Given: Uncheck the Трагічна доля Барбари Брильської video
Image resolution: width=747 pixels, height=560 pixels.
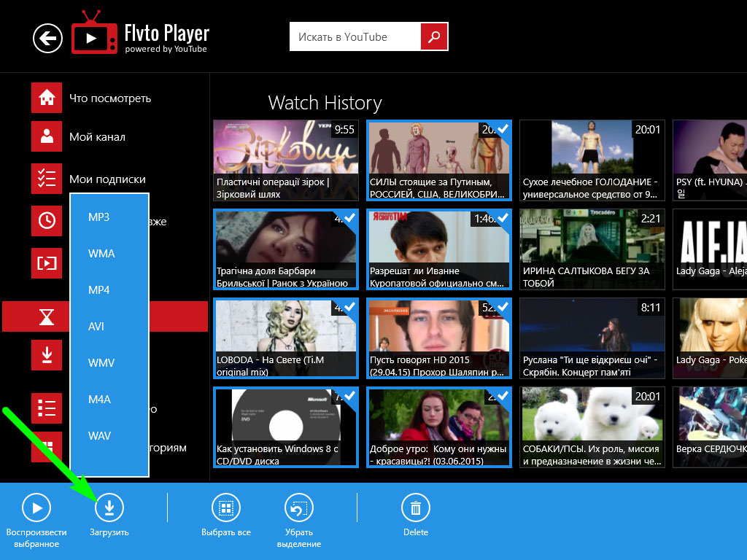Looking at the screenshot, I should (286, 249).
